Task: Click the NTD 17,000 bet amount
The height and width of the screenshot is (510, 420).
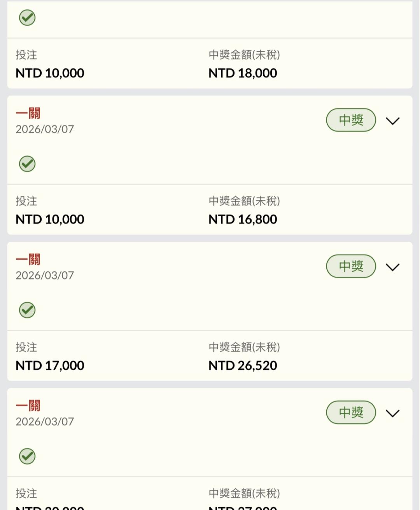Action: [50, 365]
